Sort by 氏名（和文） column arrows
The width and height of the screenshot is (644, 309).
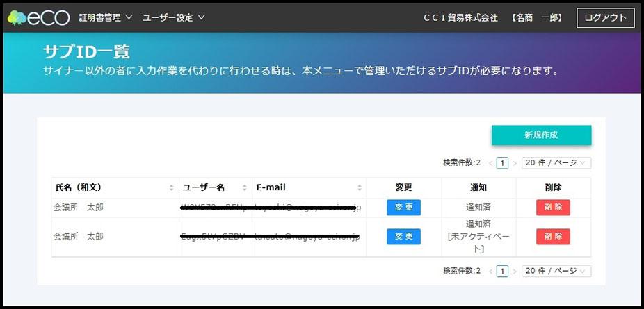coord(172,187)
